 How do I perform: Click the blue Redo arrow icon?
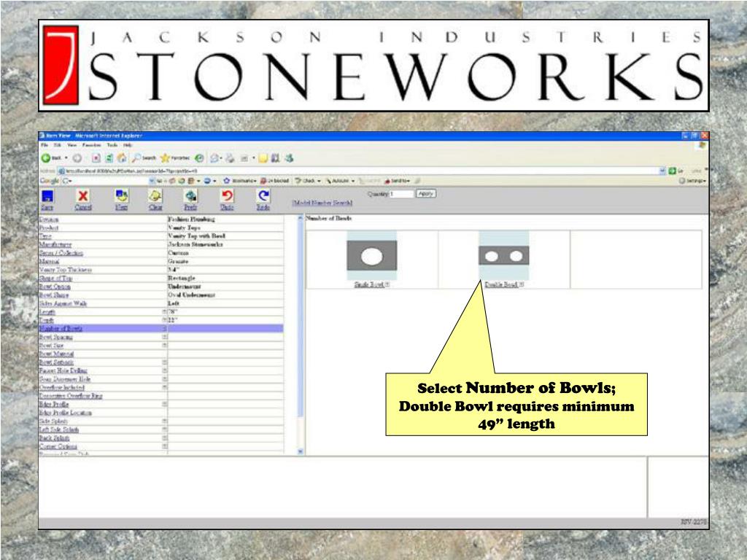263,195
